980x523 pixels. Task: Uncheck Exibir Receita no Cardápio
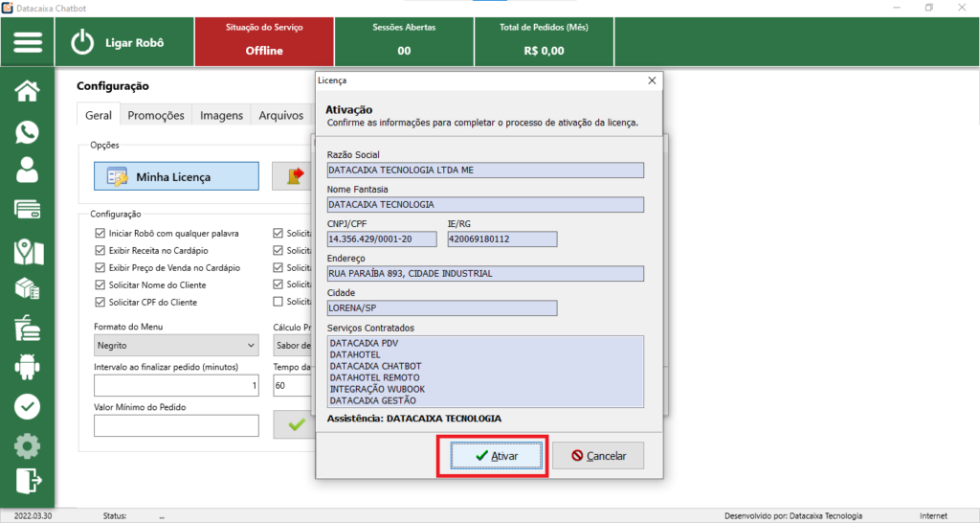click(100, 250)
